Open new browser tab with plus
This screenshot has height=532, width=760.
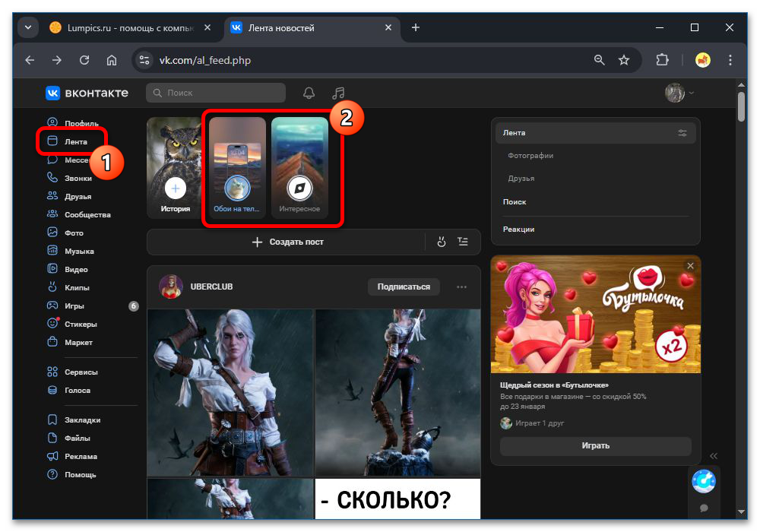(x=416, y=28)
